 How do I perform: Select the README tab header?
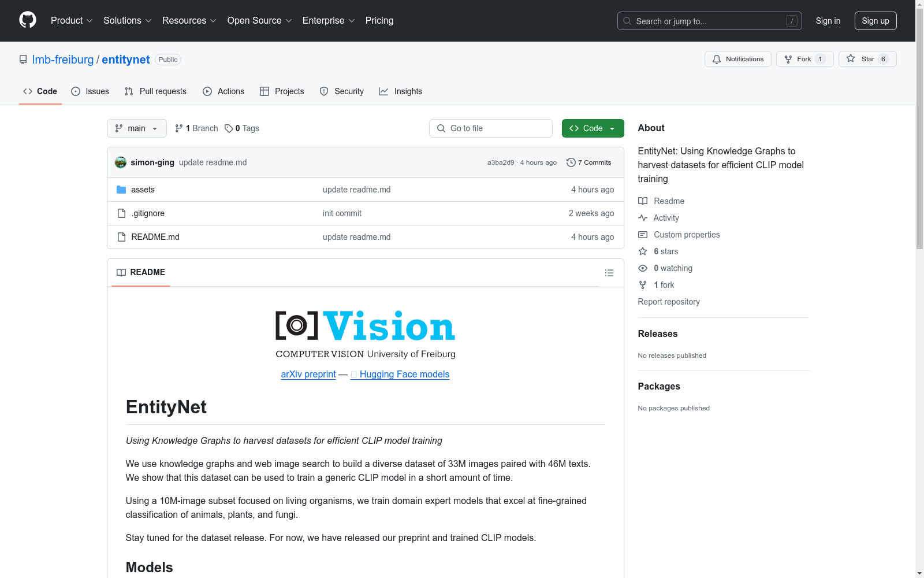141,272
